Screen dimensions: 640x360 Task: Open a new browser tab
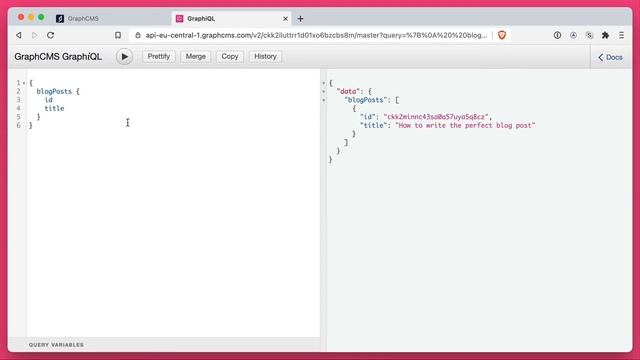click(300, 18)
